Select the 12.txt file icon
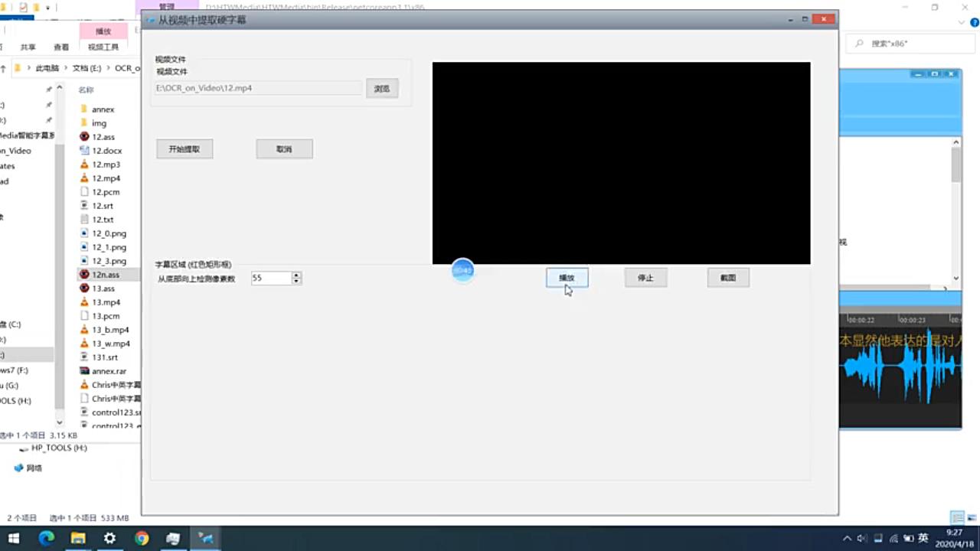 (85, 220)
